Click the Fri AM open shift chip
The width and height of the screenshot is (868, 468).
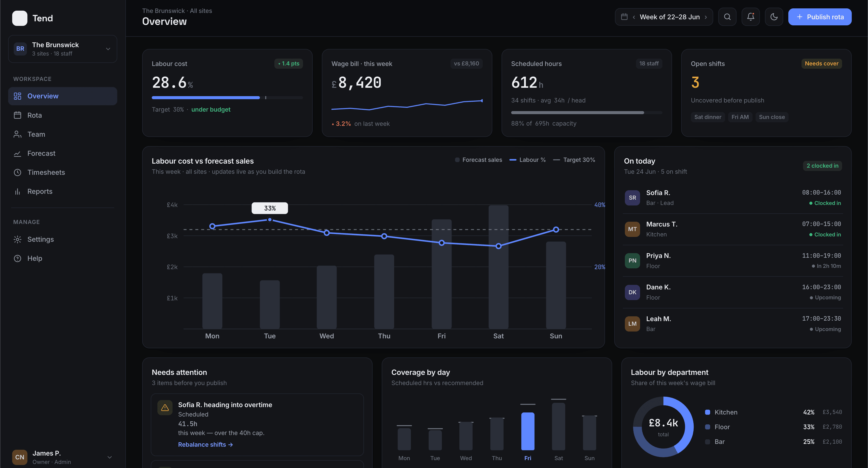click(x=740, y=117)
